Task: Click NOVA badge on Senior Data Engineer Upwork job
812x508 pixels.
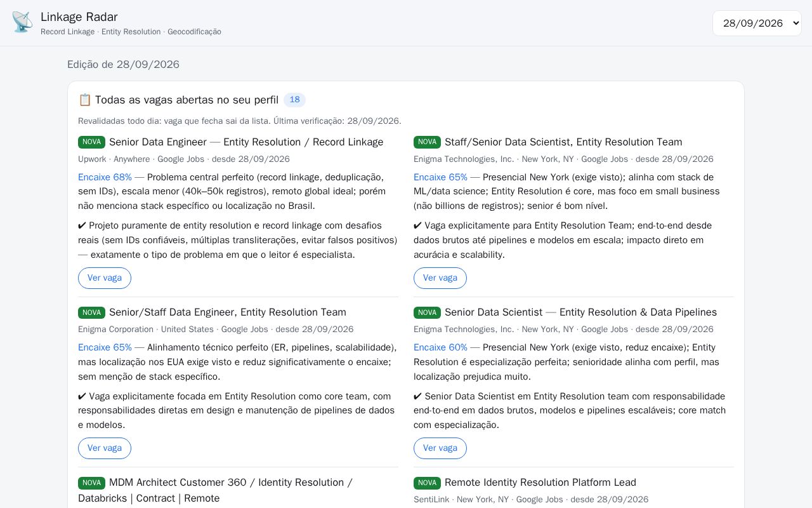Action: (91, 142)
